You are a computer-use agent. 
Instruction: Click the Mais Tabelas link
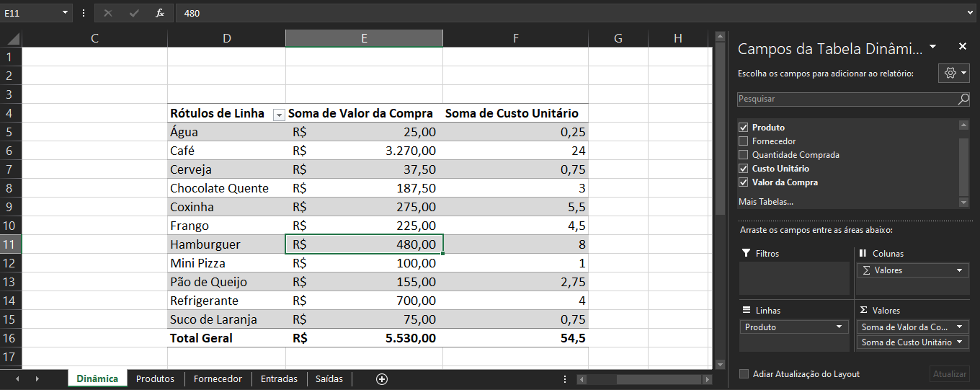pos(765,201)
